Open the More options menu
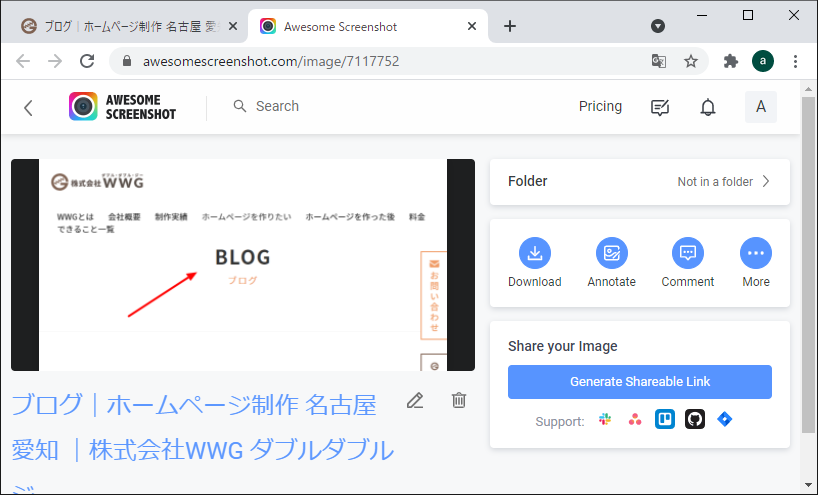The width and height of the screenshot is (818, 495). 756,254
